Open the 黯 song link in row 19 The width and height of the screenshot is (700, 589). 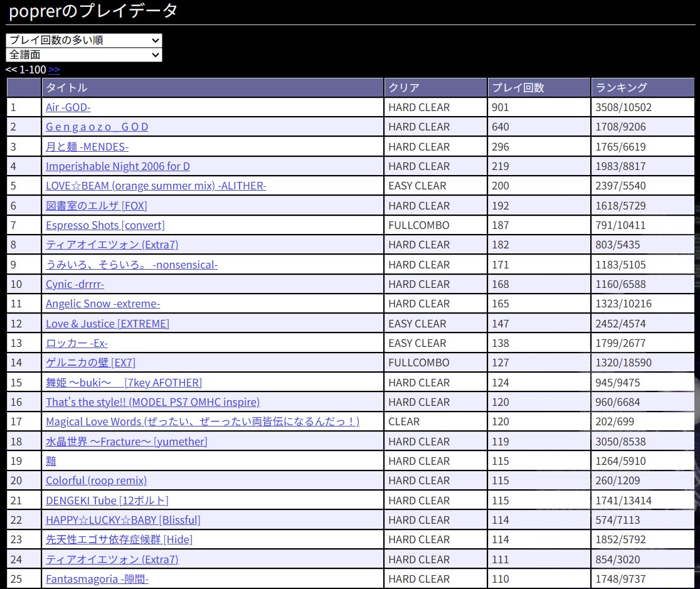(x=51, y=461)
